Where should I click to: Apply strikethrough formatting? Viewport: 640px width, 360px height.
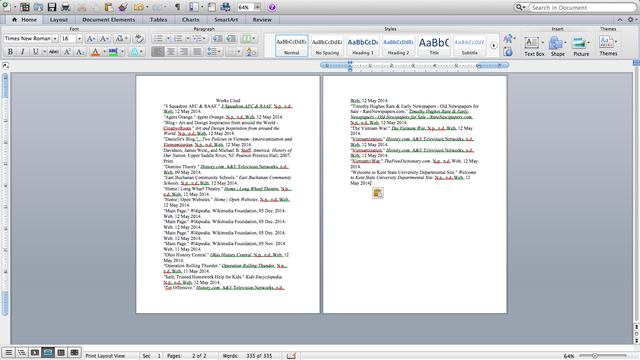tap(53, 52)
